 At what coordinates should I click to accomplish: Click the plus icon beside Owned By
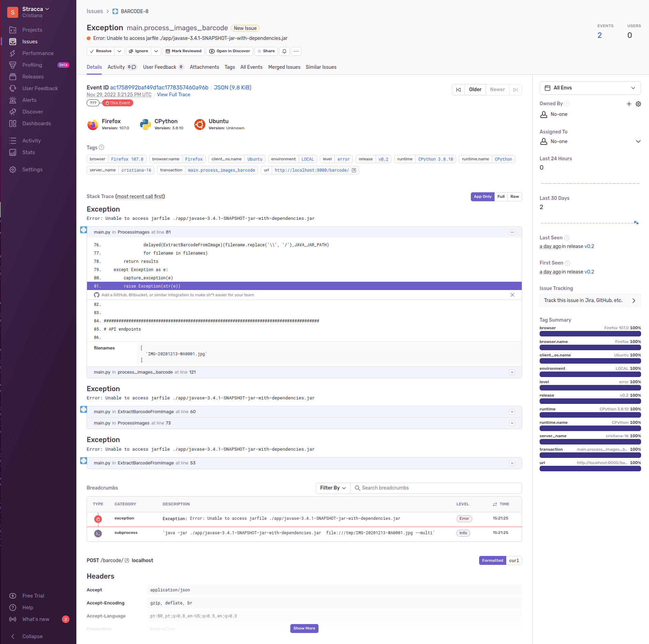(x=629, y=104)
